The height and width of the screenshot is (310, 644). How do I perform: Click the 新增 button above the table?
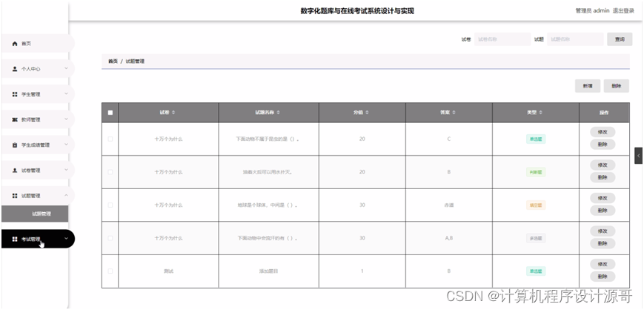[x=588, y=86]
